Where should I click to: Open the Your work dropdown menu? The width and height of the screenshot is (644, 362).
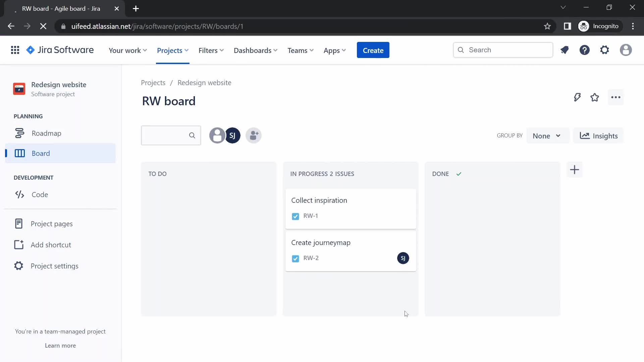point(128,50)
